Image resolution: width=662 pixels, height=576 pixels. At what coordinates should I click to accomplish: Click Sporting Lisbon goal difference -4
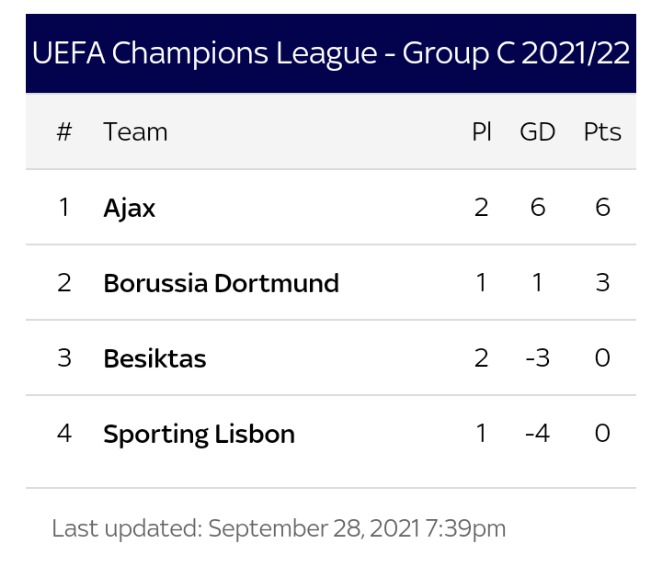(537, 433)
